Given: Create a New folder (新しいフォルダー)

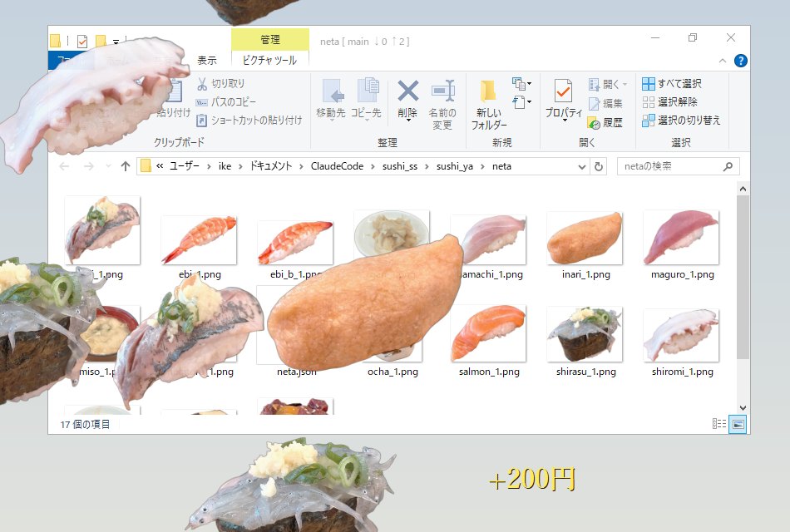Looking at the screenshot, I should click(489, 104).
